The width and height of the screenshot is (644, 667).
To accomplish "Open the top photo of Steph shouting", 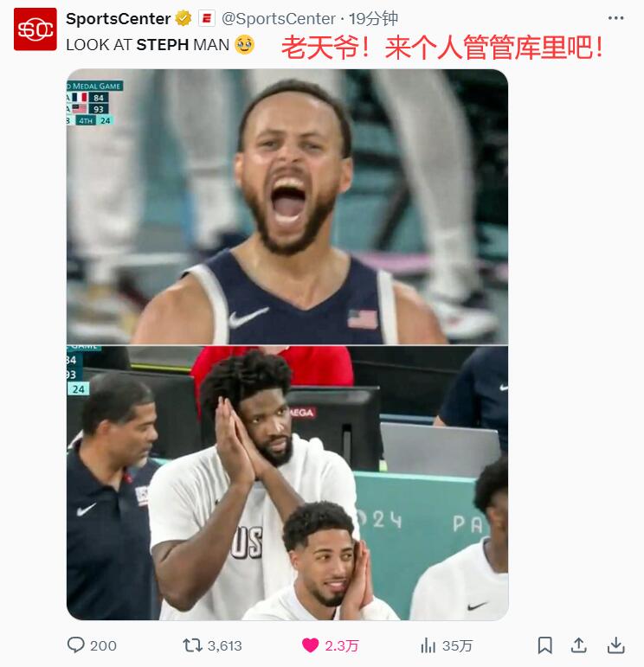I will tap(287, 206).
